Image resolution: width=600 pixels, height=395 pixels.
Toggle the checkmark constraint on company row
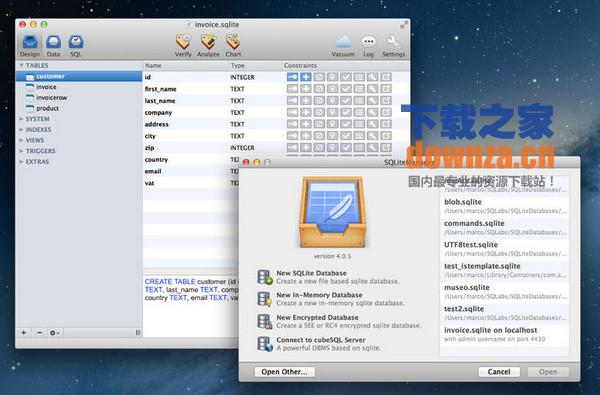click(346, 113)
